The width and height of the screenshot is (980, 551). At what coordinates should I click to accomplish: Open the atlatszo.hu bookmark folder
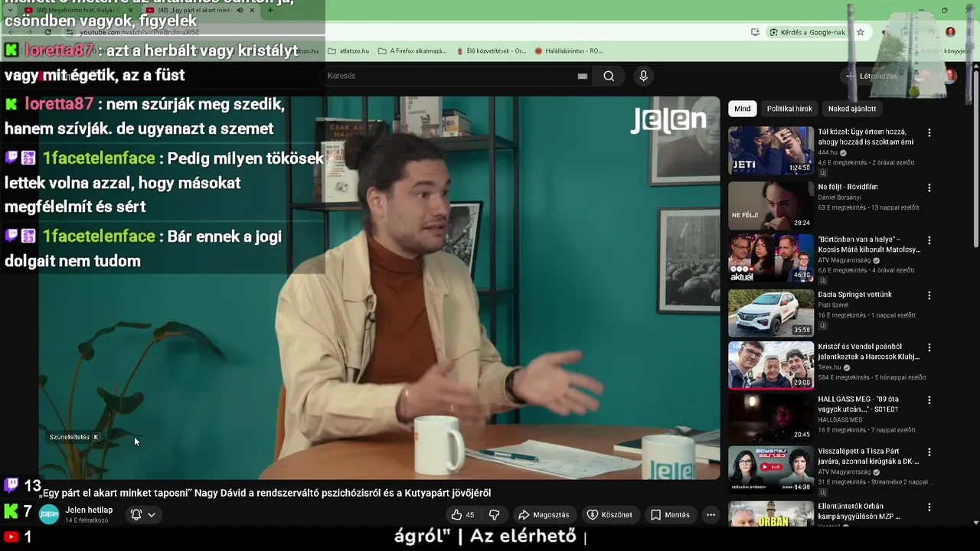pyautogui.click(x=348, y=51)
